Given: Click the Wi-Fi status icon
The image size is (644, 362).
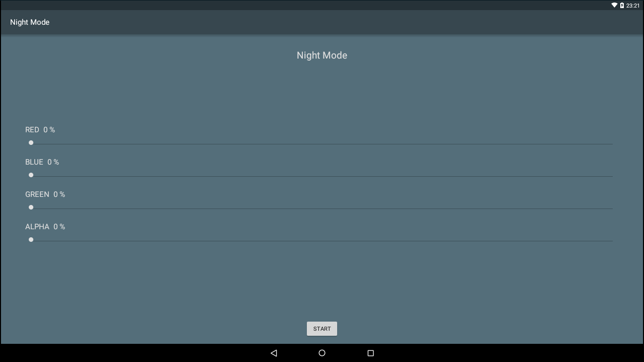Looking at the screenshot, I should point(614,6).
